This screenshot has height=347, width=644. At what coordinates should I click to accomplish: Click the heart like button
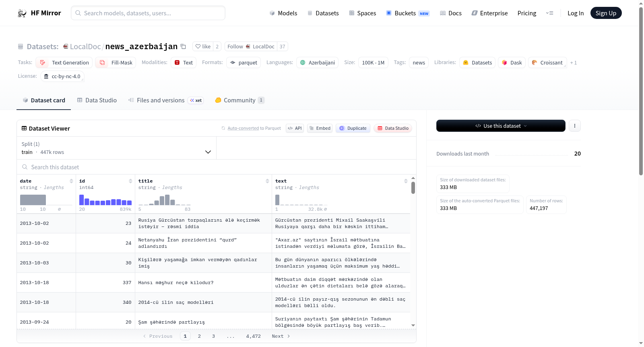pyautogui.click(x=203, y=46)
